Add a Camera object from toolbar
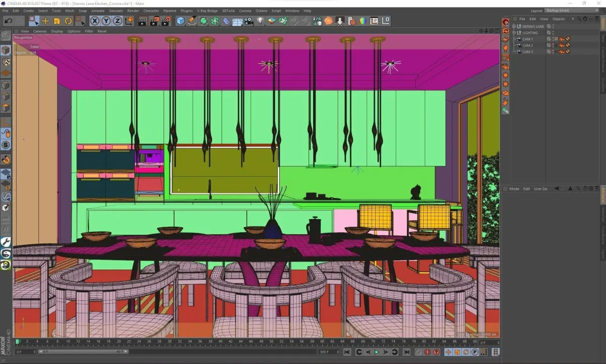The width and height of the screenshot is (606, 364). coord(248,21)
